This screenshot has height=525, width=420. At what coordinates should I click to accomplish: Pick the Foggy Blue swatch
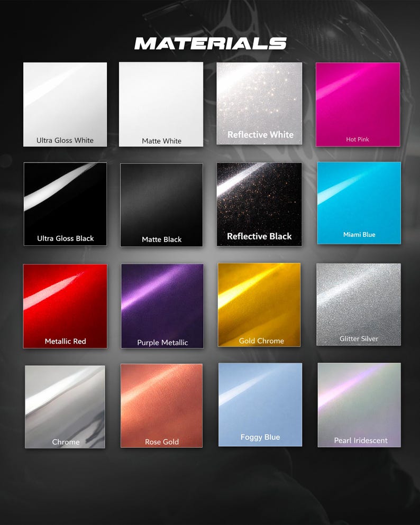click(x=260, y=405)
